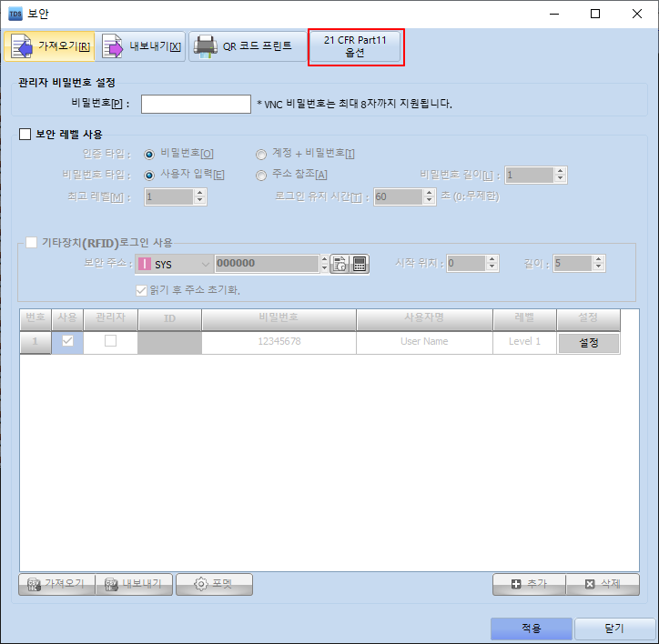Viewport: 659px width, 644px height.
Task: Click the 가져오기 import icon in top toolbar
Action: point(22,46)
